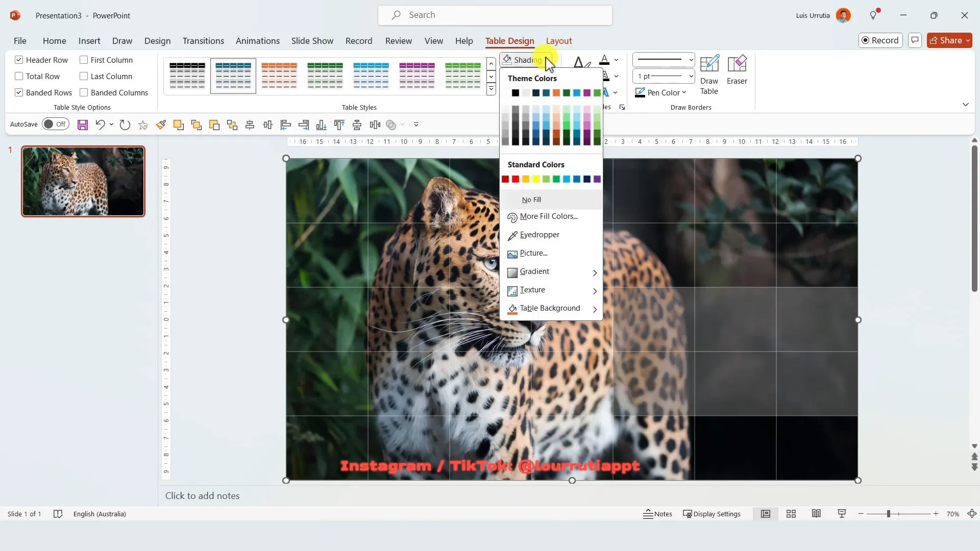
Task: Click the Align Left icon in Quick Access Toolbar
Action: pyautogui.click(x=286, y=124)
